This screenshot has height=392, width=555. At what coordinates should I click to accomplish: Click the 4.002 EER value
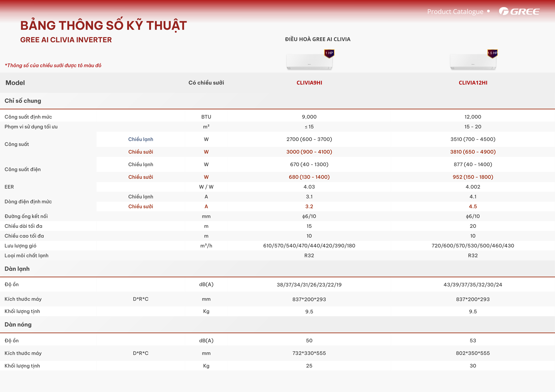[473, 187]
